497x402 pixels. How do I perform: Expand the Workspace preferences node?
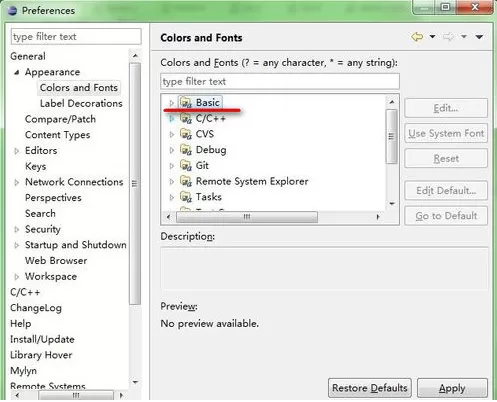point(17,277)
